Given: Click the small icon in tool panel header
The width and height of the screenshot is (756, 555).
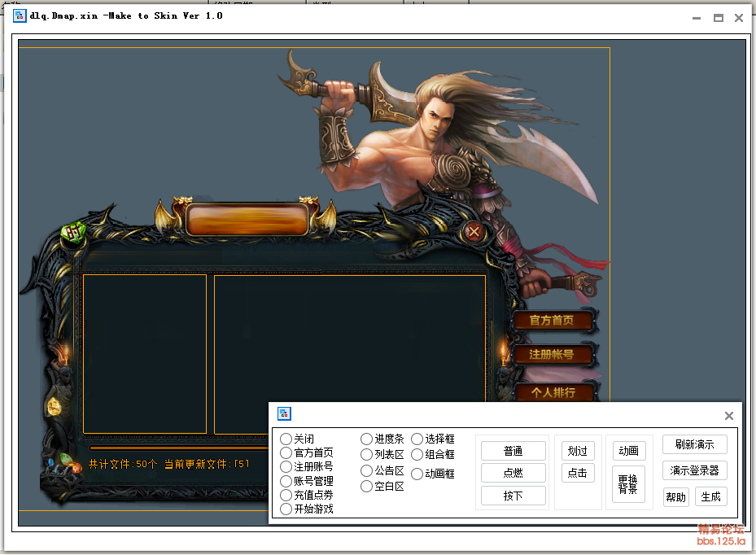Looking at the screenshot, I should pos(284,413).
